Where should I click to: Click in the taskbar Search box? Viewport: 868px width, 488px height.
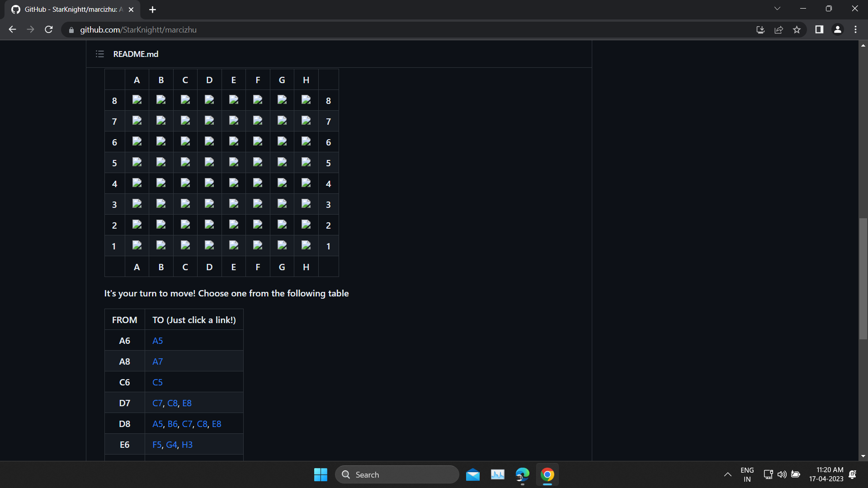(397, 474)
